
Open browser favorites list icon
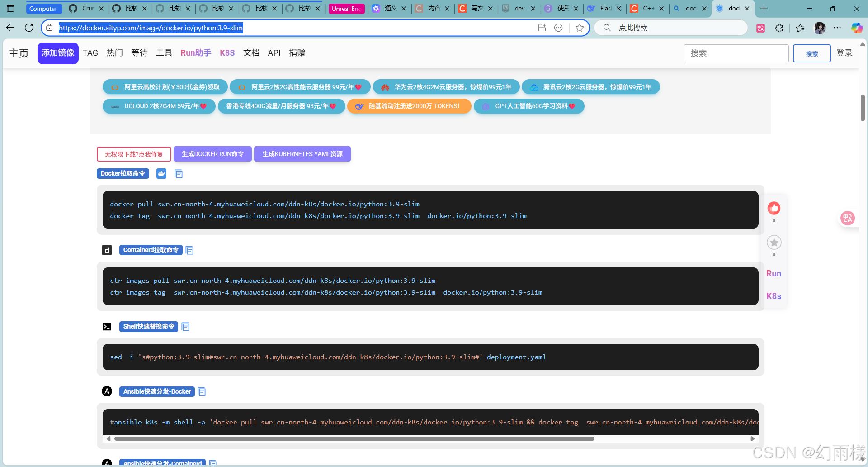[x=800, y=28]
